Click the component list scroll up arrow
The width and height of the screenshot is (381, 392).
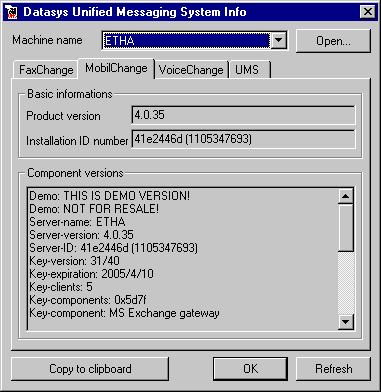pyautogui.click(x=345, y=196)
